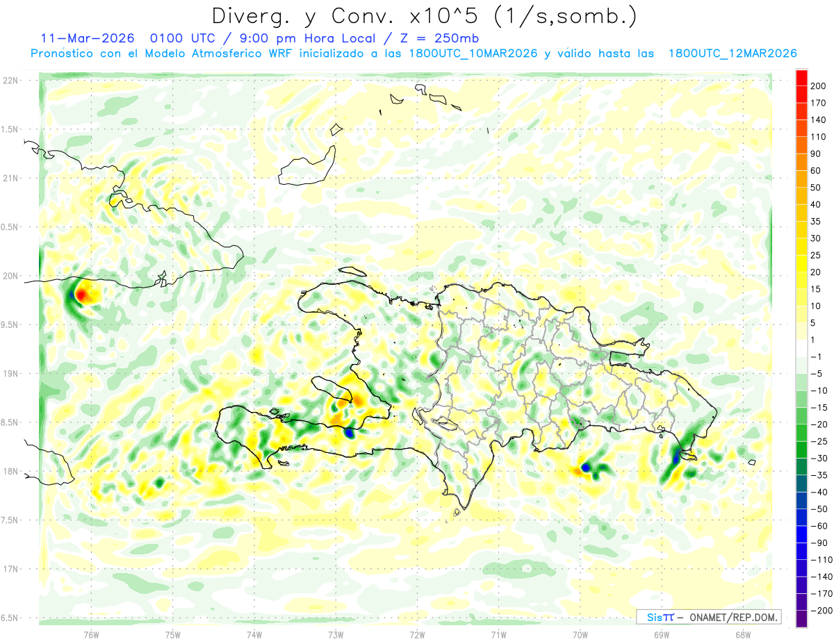Screen dimensions: 834x644
Task: Click the 74W longitude label
Action: tap(254, 635)
